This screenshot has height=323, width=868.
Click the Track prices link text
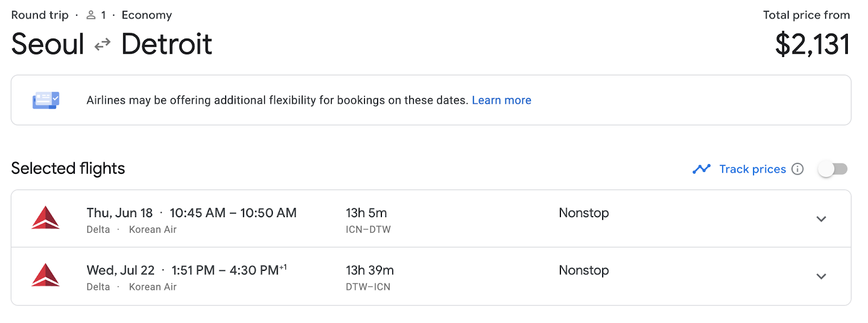tap(752, 169)
